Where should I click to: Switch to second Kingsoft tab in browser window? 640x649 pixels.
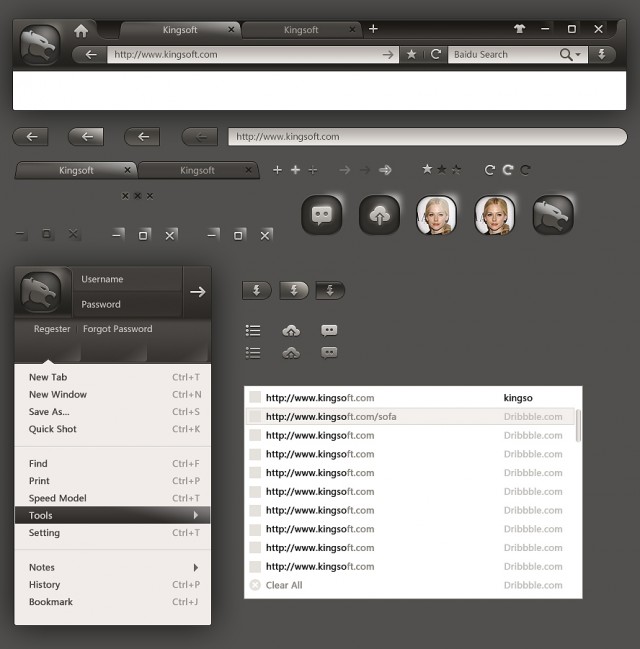click(x=301, y=30)
